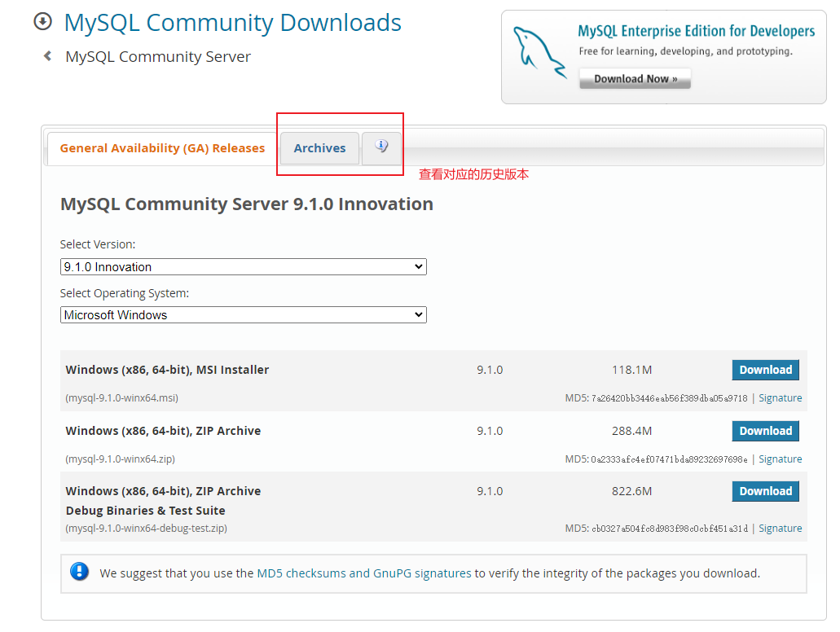Click the MySQL dolphin logo
Viewport: 840px width, 632px height.
539,52
